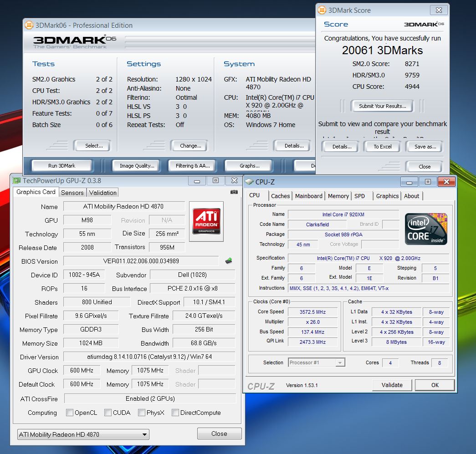This screenshot has height=454, width=476.
Task: Maximize the CPU-Z window
Action: click(428, 182)
